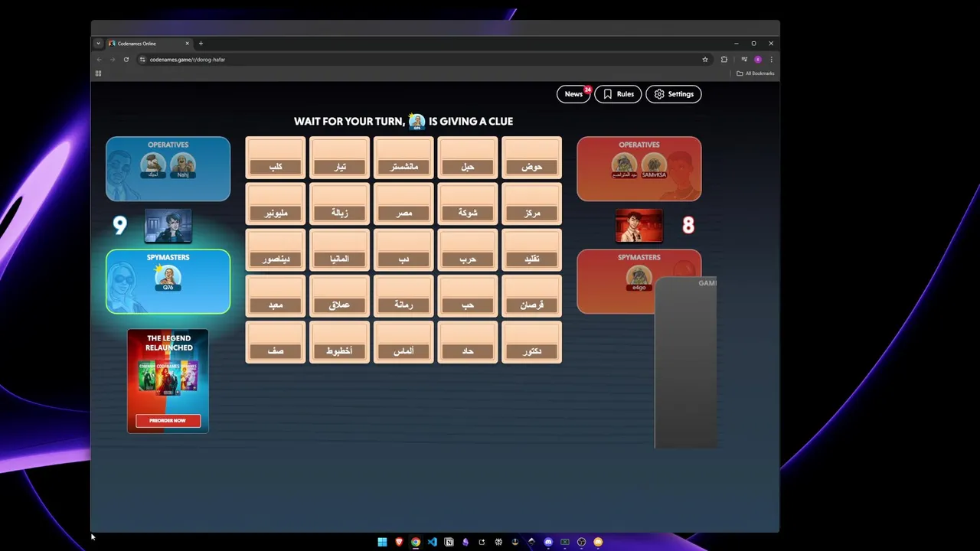
Task: Select the word card عملاق
Action: (339, 295)
